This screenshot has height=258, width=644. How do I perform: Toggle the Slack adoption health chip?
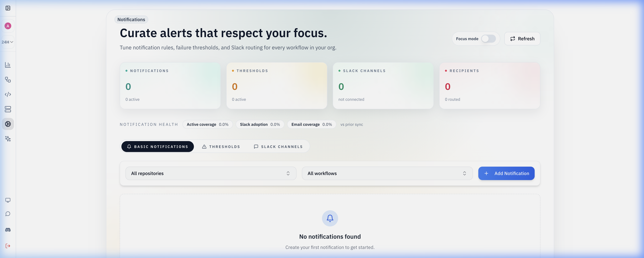[260, 124]
